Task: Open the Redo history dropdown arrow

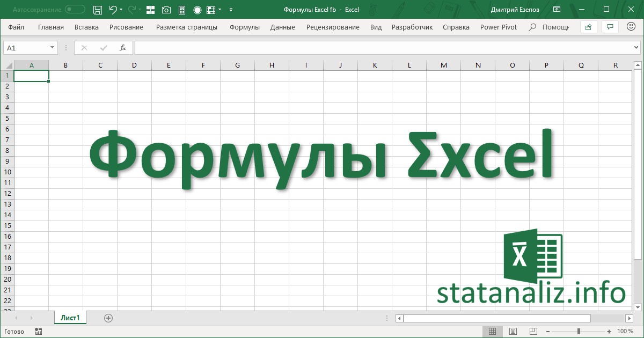Action: 139,10
